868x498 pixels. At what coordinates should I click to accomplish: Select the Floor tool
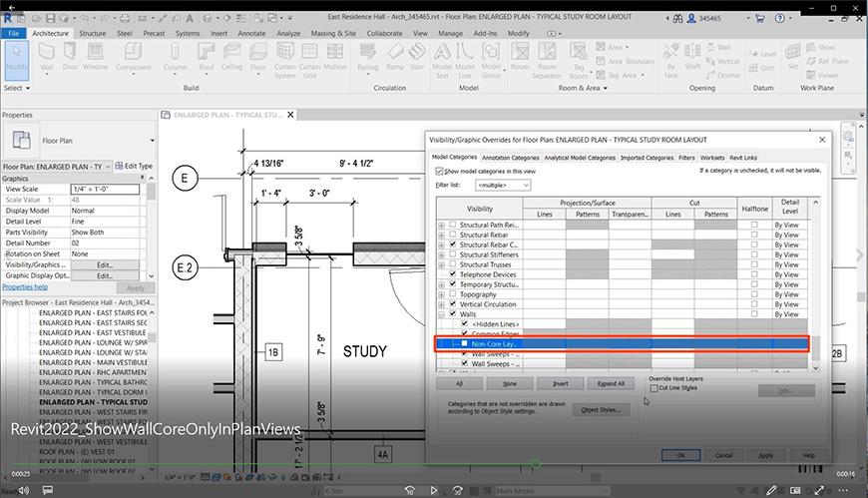258,58
